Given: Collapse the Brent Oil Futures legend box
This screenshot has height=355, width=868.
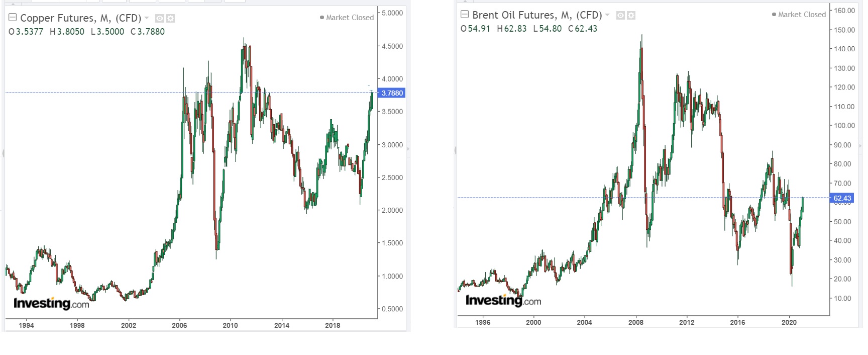Looking at the screenshot, I should [x=465, y=15].
